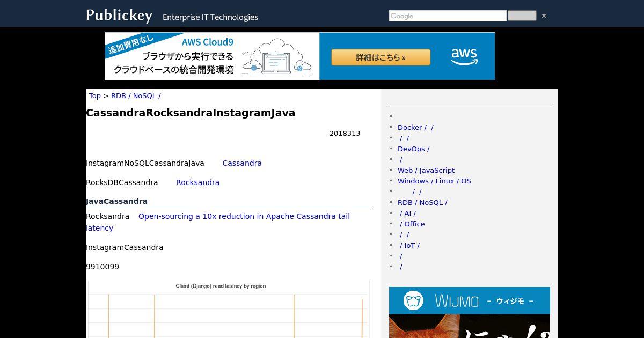Open the Rocksandra link in article
Image resolution: width=644 pixels, height=338 pixels.
pos(197,182)
